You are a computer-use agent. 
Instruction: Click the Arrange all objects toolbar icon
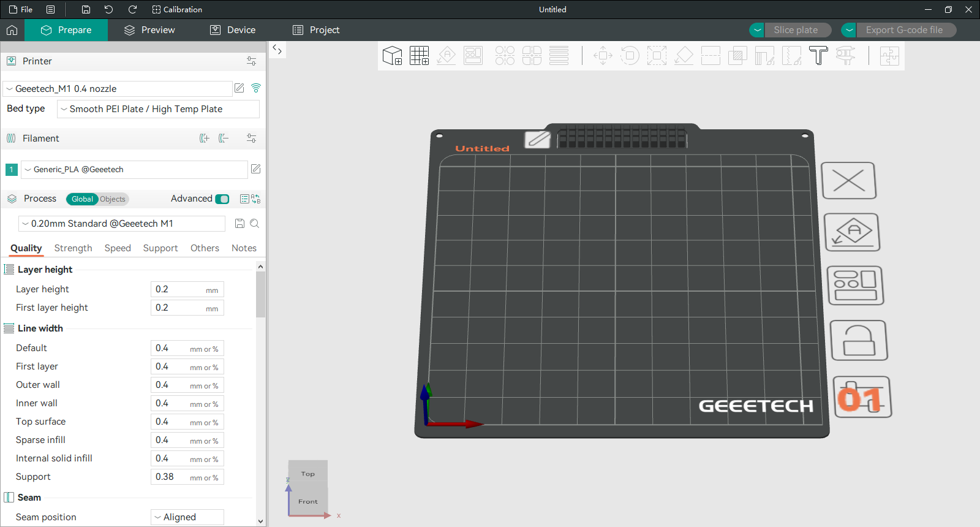tap(473, 56)
